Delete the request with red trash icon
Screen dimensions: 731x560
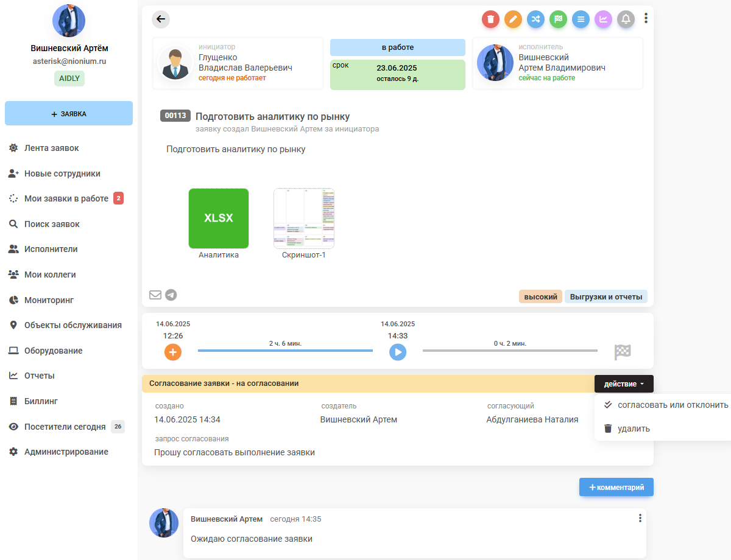[x=490, y=19]
